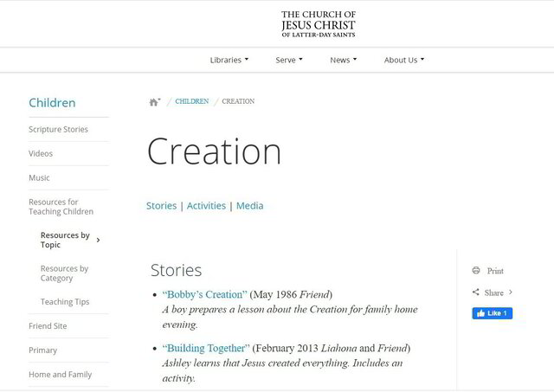Image resolution: width=554 pixels, height=392 pixels.
Task: Click the Creation page title
Action: 214,151
